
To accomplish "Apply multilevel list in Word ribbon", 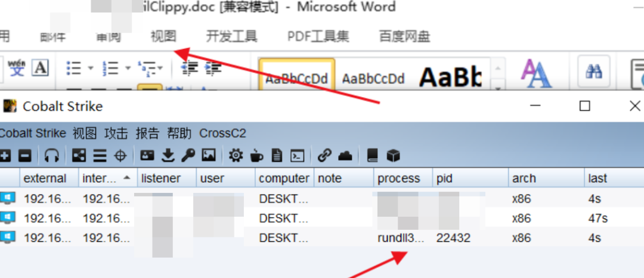I will pos(147,68).
